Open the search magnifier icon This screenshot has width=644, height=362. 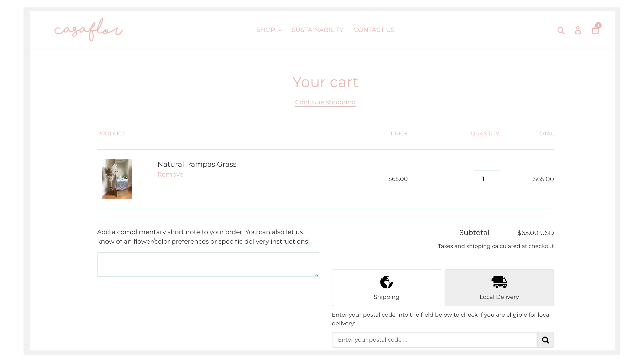coord(561,30)
